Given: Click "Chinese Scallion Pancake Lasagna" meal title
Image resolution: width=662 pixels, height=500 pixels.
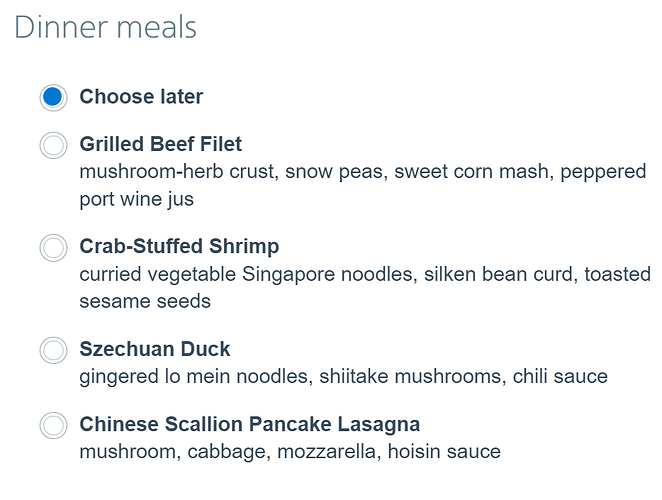Looking at the screenshot, I should coord(250,424).
